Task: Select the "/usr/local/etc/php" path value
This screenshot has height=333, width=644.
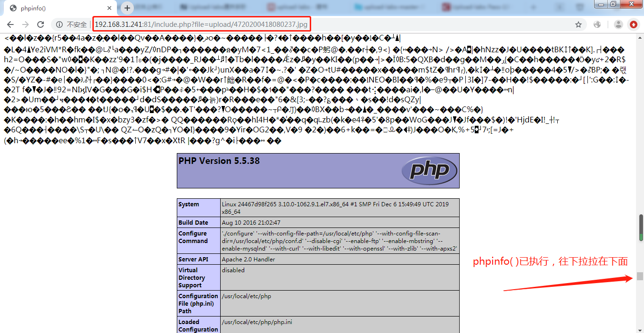Action: [247, 296]
